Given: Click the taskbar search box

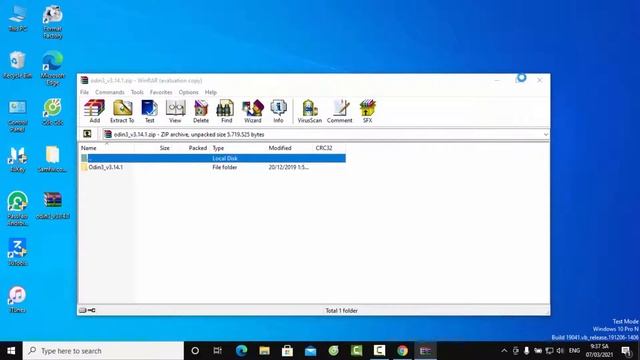Looking at the screenshot, I should pos(103,351).
